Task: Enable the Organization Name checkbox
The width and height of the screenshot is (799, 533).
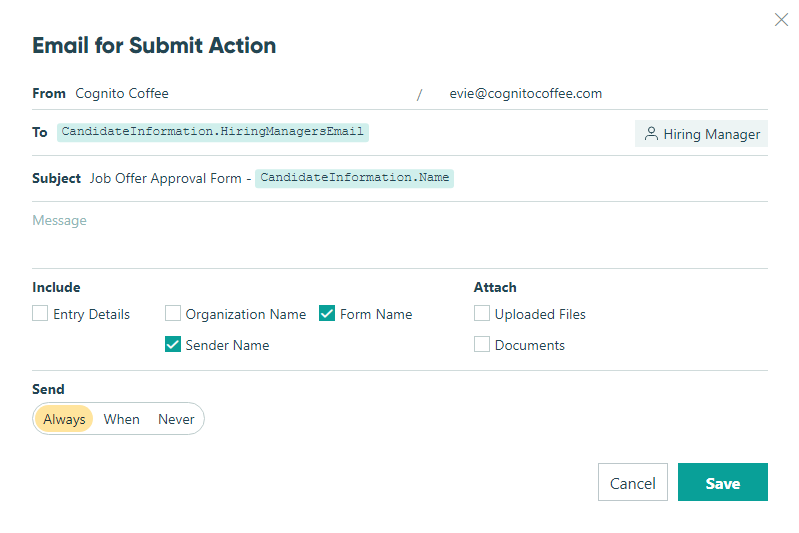Action: (x=173, y=313)
